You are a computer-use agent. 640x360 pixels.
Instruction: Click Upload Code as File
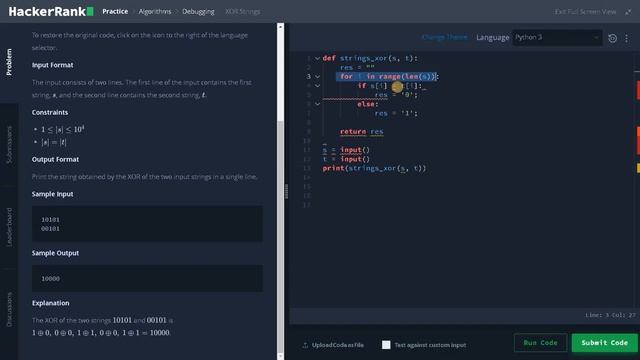(333, 345)
